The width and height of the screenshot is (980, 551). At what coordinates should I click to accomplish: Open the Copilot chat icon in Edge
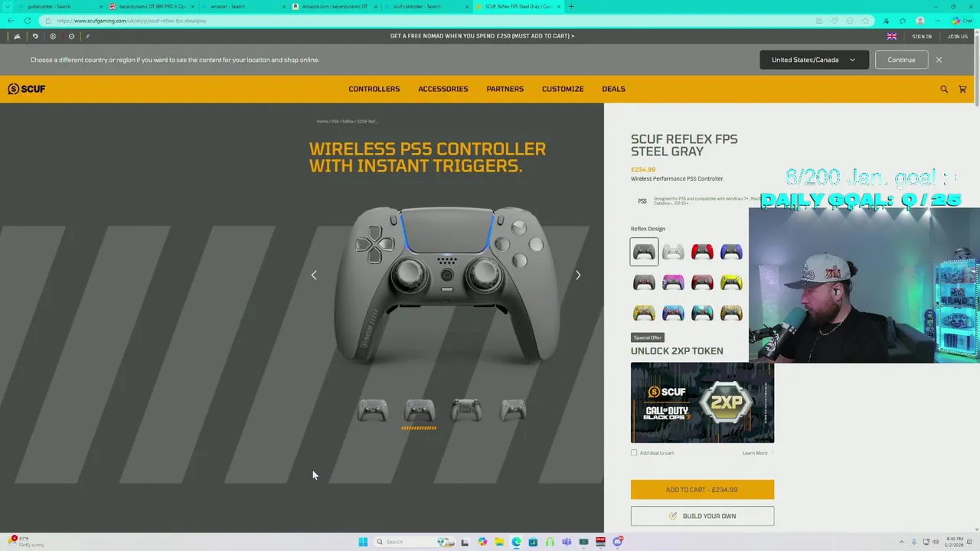(x=963, y=21)
